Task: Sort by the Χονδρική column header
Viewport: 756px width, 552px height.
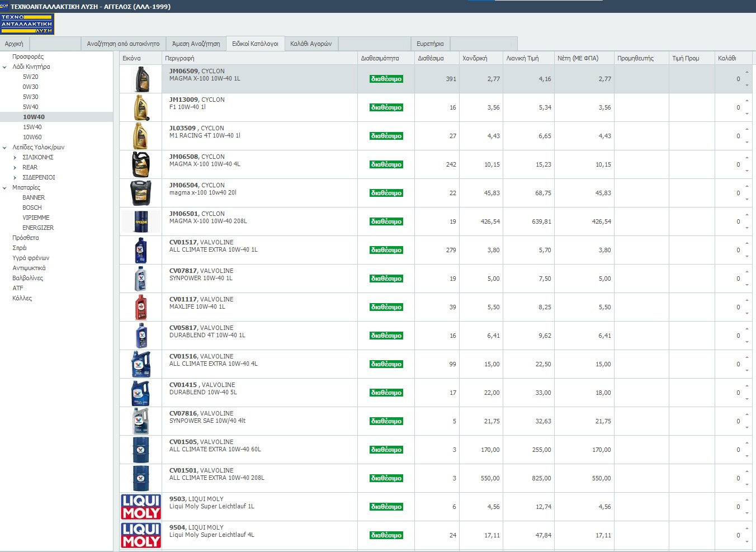Action: [481, 58]
